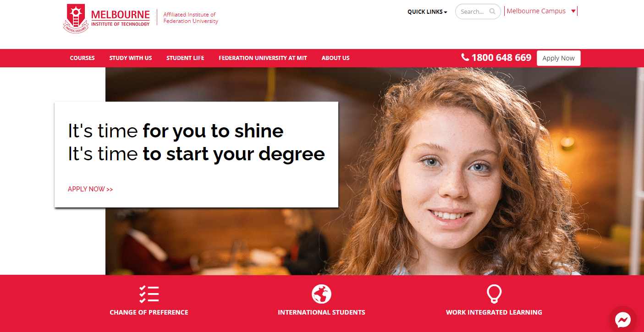The width and height of the screenshot is (644, 332).
Task: Follow the APPLY NOW >> link in the banner
Action: point(90,189)
